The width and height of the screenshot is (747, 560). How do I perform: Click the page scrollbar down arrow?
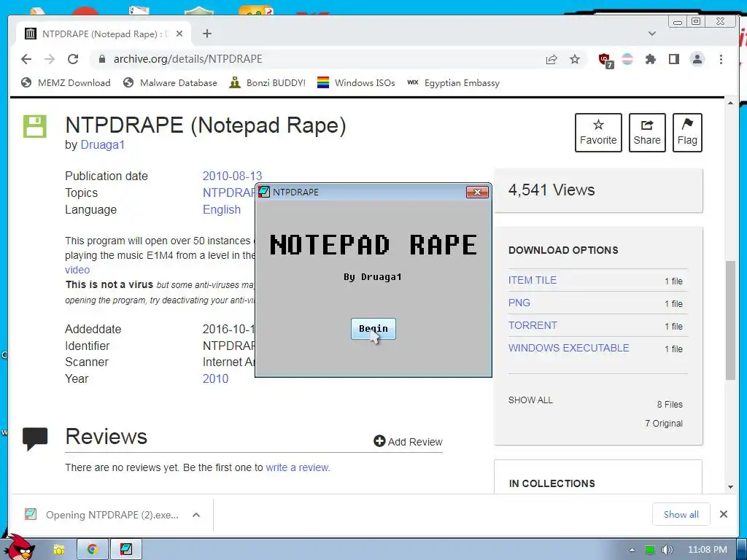(731, 486)
